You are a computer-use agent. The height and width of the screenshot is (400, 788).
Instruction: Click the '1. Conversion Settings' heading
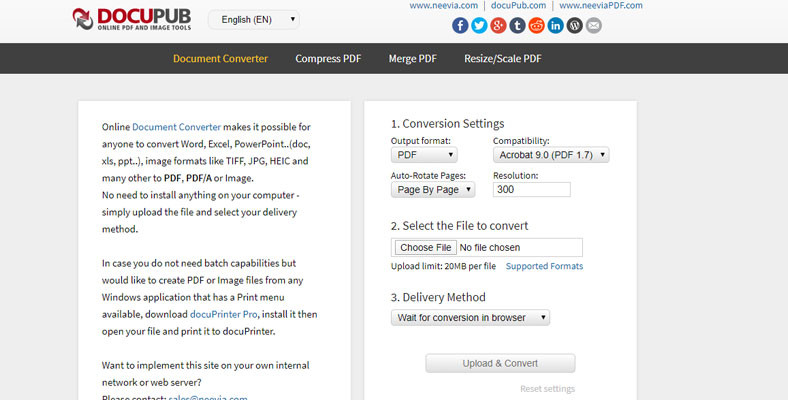tap(447, 124)
